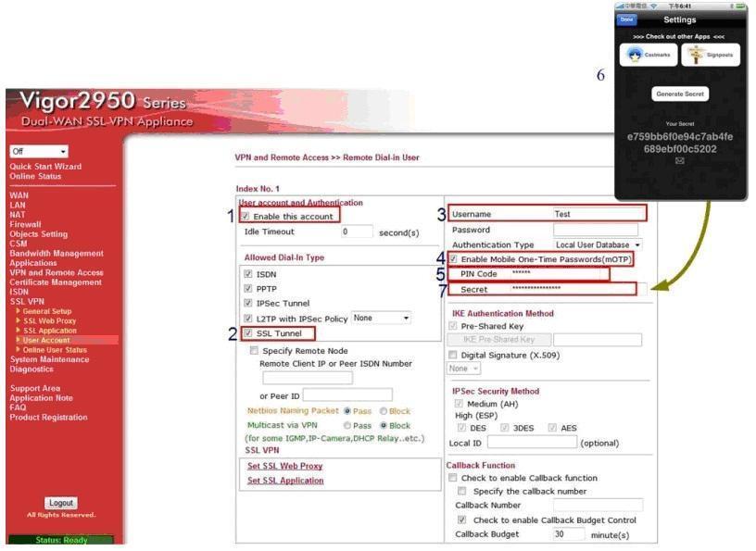
Task: Click the Username field containing Test
Action: 598,214
